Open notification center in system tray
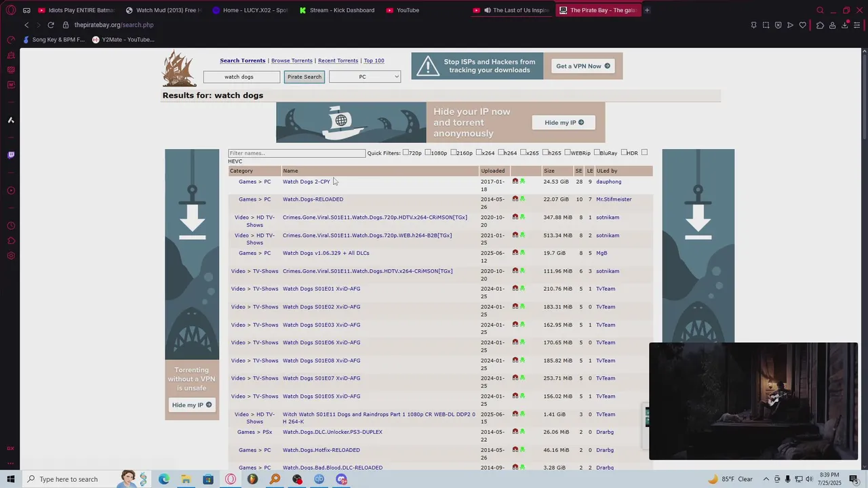The image size is (868, 488). [x=854, y=479]
